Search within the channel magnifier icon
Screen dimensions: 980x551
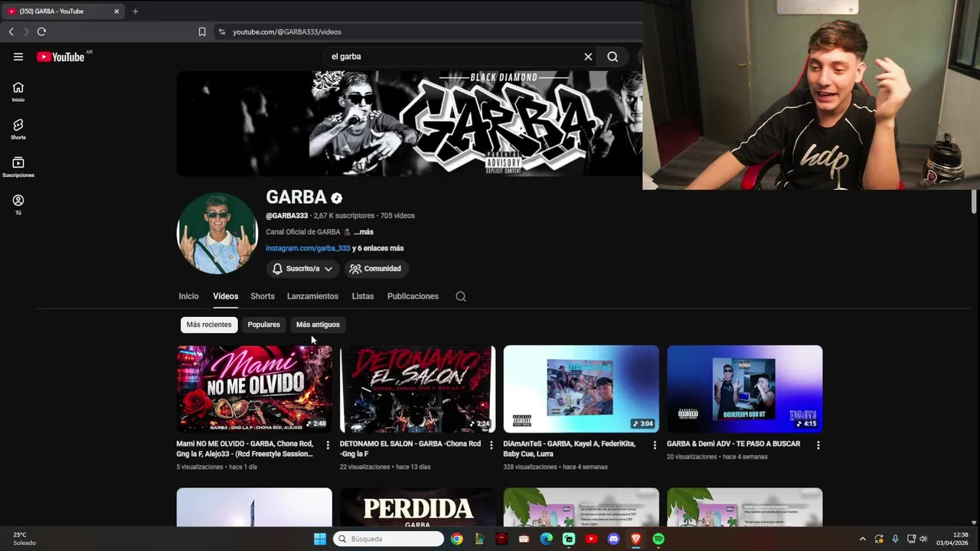click(461, 296)
